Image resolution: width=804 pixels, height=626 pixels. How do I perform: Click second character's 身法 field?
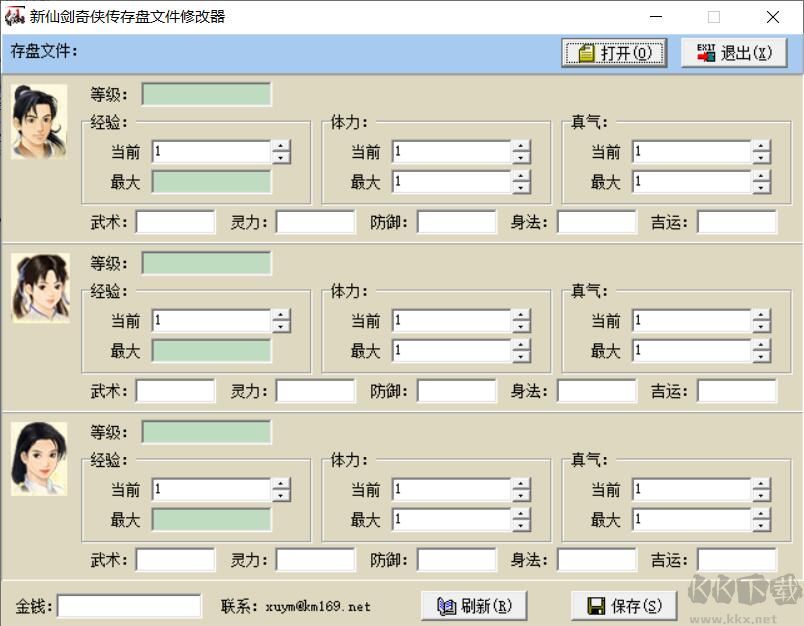(x=597, y=391)
